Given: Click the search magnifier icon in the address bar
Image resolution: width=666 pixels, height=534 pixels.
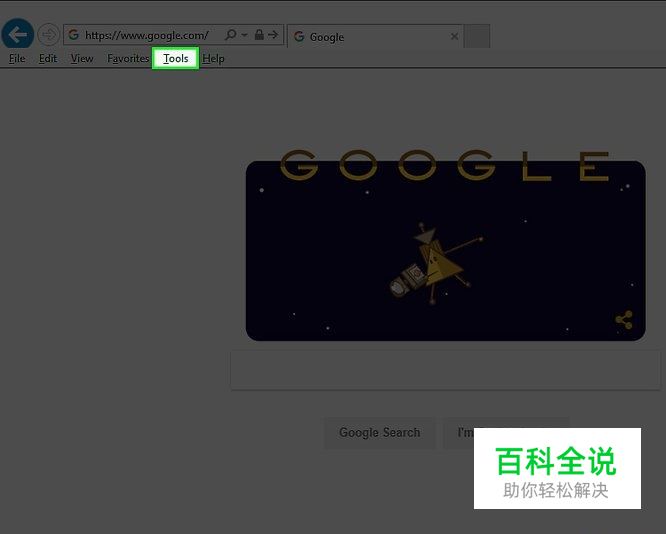Looking at the screenshot, I should (x=231, y=34).
